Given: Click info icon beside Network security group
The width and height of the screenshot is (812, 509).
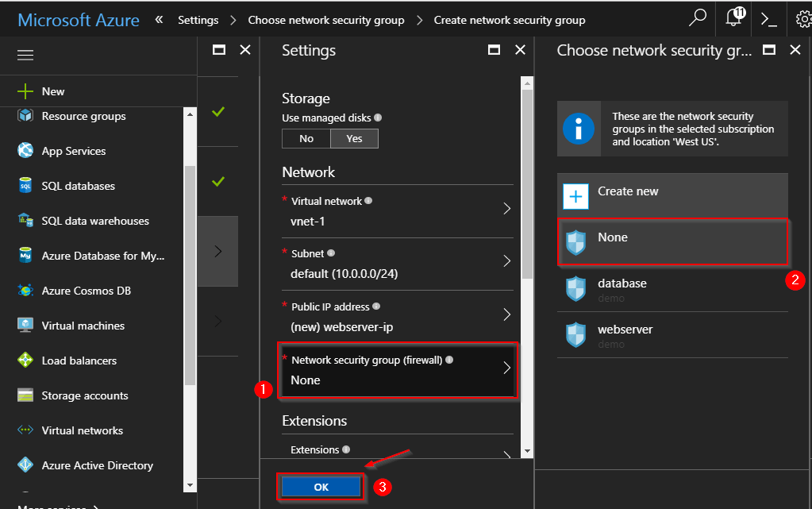Looking at the screenshot, I should pyautogui.click(x=449, y=360).
